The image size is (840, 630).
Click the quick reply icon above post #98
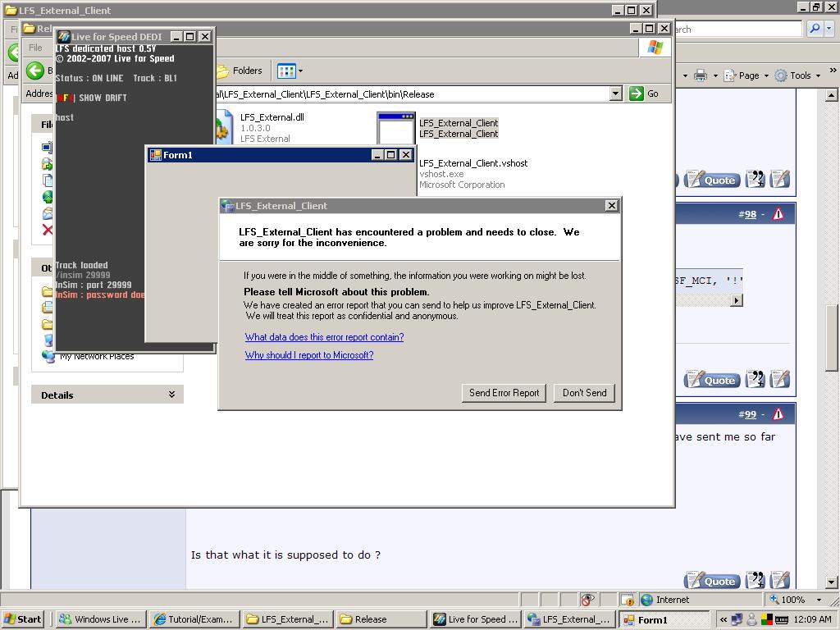[780, 180]
